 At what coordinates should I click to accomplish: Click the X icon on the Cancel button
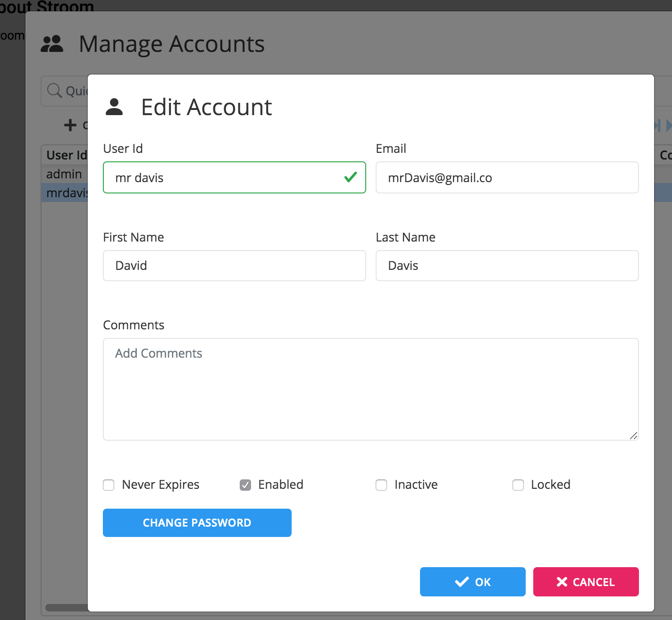[562, 582]
